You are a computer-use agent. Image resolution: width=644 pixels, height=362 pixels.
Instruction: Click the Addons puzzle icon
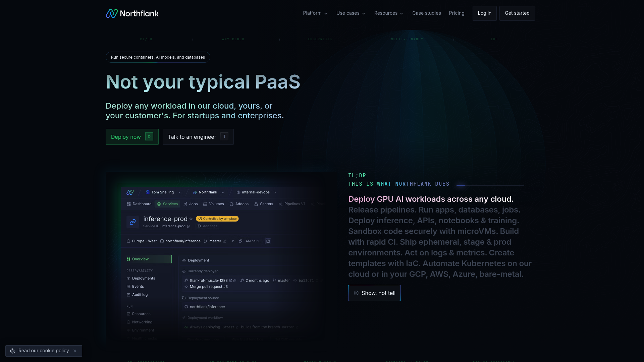[231, 204]
